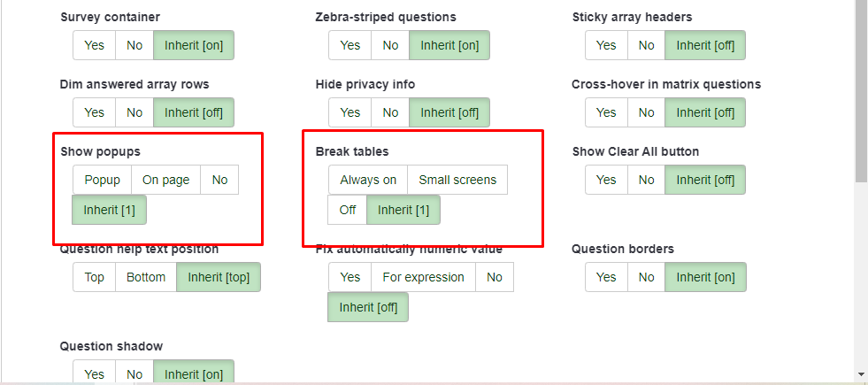Set Hide privacy info to Yes

tap(350, 112)
